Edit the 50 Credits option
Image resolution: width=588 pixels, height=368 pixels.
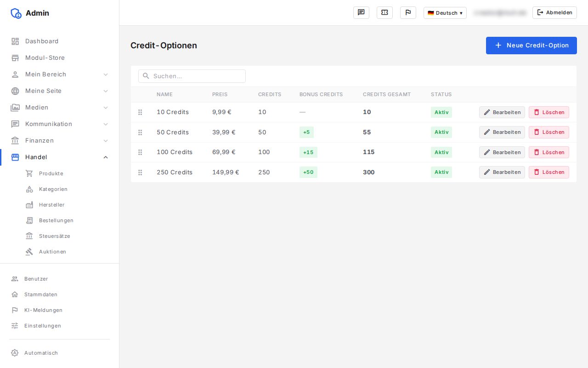[502, 132]
